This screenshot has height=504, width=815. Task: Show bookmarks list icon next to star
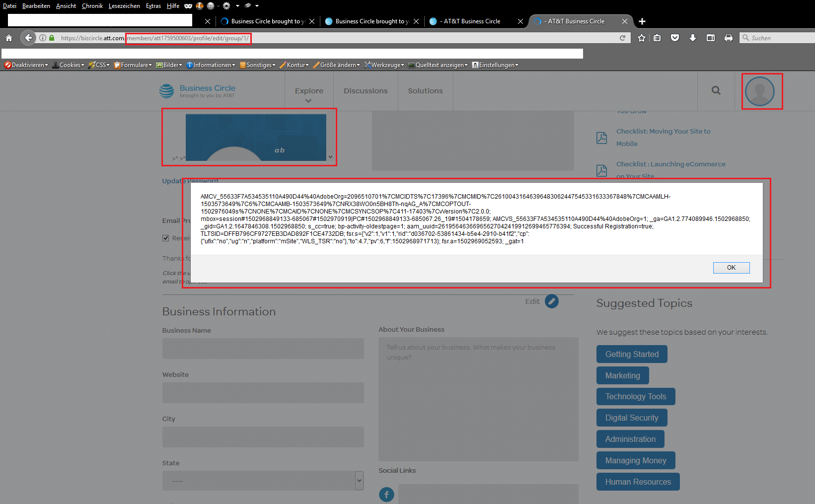point(657,38)
